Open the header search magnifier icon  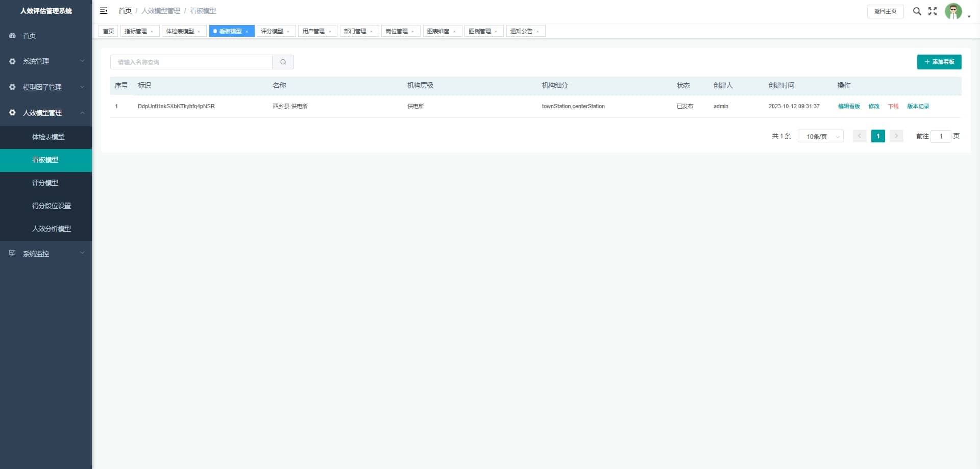click(x=917, y=11)
